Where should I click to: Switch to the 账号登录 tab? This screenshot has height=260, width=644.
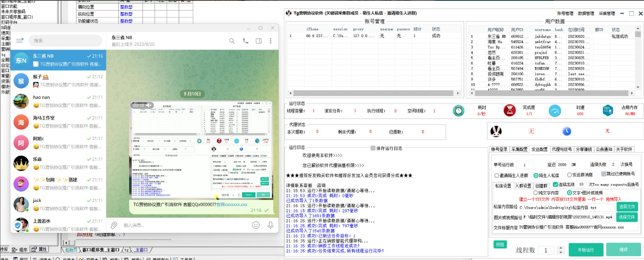tap(499, 149)
